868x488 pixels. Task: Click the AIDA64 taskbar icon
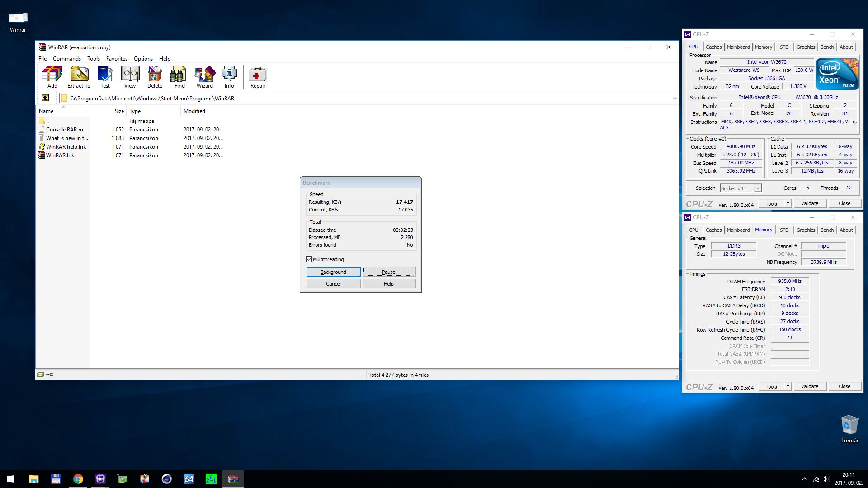click(x=189, y=479)
